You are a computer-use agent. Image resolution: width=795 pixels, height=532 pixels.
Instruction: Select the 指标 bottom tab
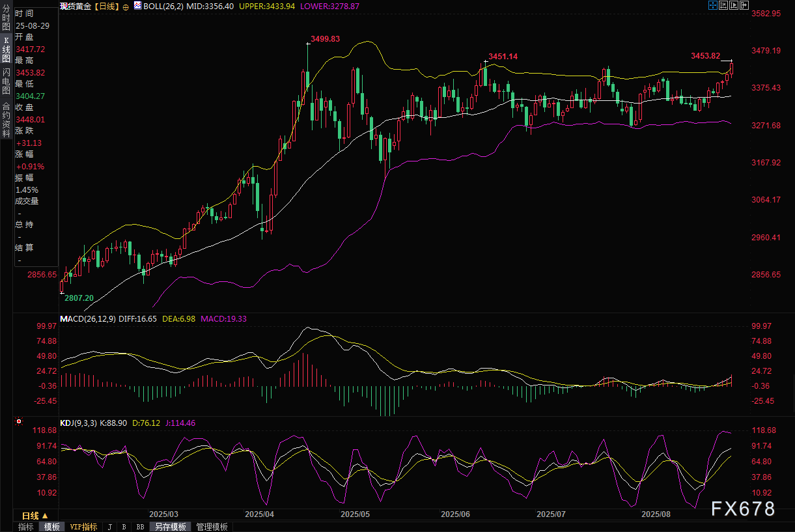point(26,527)
